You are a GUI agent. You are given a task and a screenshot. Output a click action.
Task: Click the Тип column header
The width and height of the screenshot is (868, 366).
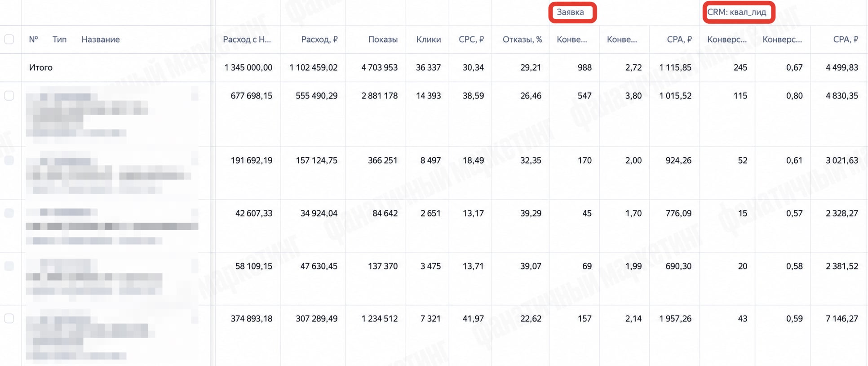tap(59, 40)
